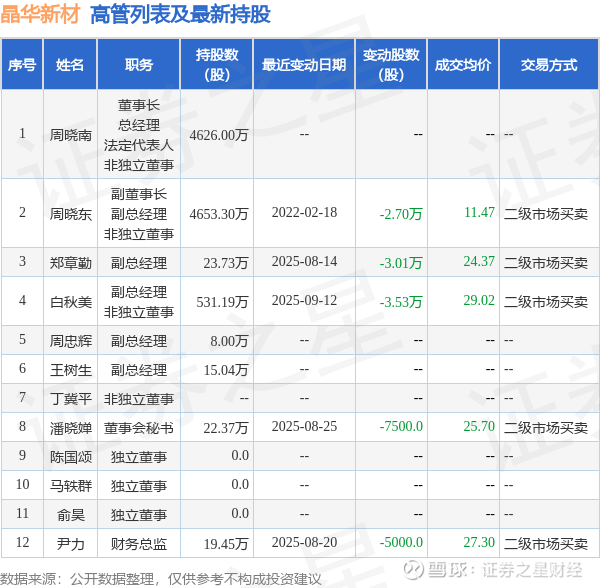600x588 pixels.
Task: Click 郑章勤 in the third row
Action: click(x=71, y=263)
